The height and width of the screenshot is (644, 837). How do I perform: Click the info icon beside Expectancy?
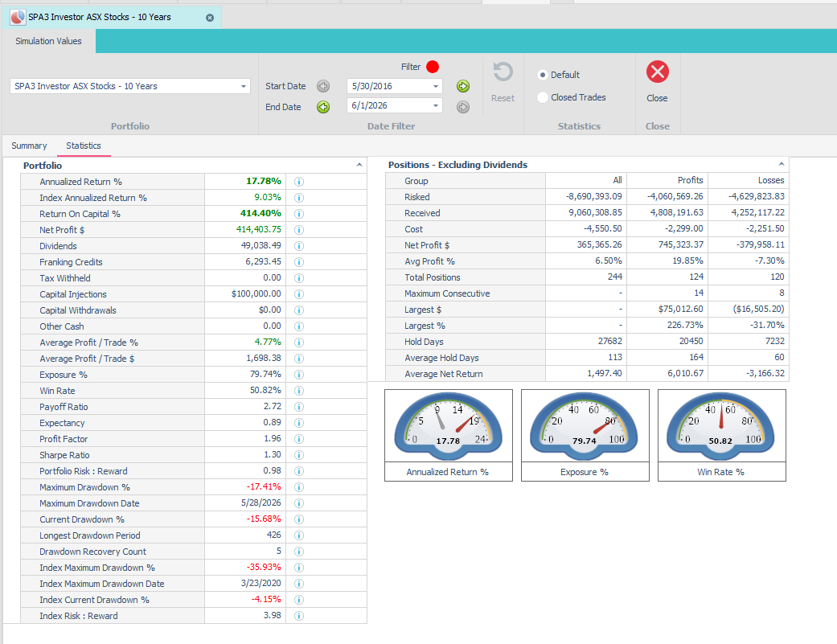[x=299, y=423]
